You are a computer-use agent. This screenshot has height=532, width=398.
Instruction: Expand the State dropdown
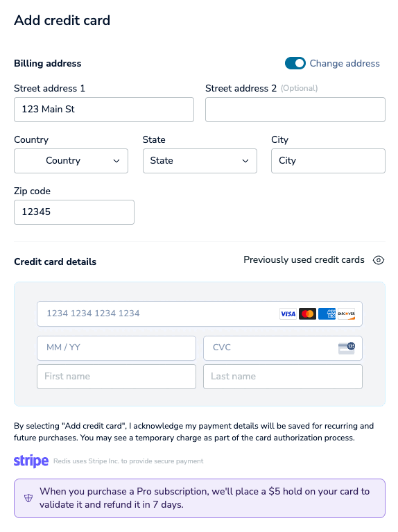pyautogui.click(x=200, y=161)
